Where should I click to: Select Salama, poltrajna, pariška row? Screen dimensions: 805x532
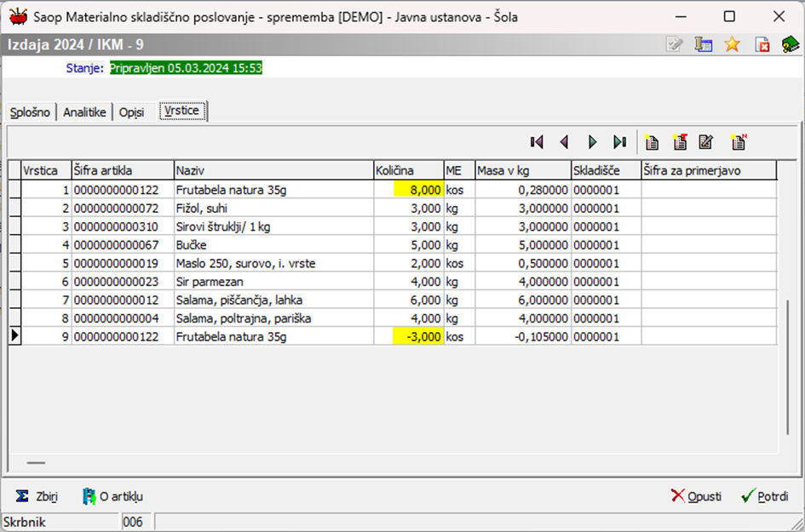click(393, 318)
